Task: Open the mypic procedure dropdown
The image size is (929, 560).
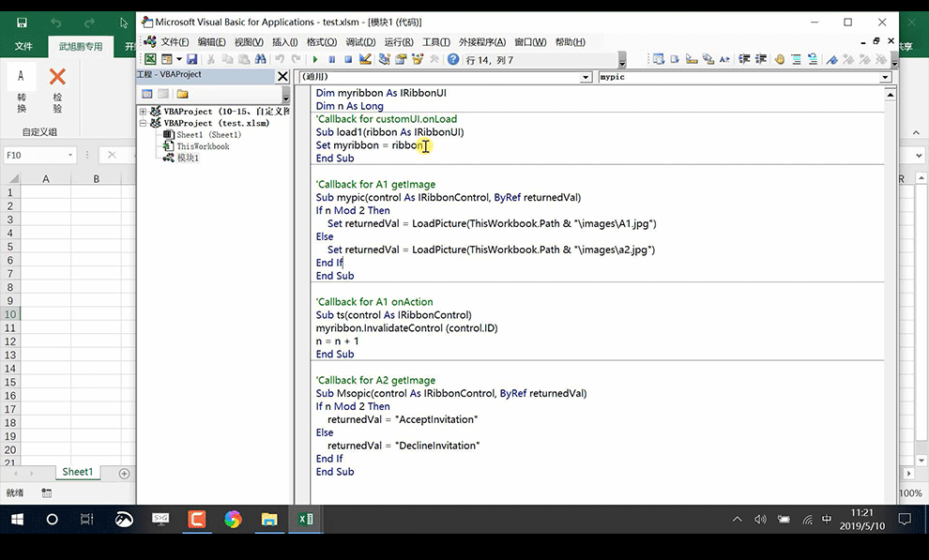Action: tap(885, 77)
